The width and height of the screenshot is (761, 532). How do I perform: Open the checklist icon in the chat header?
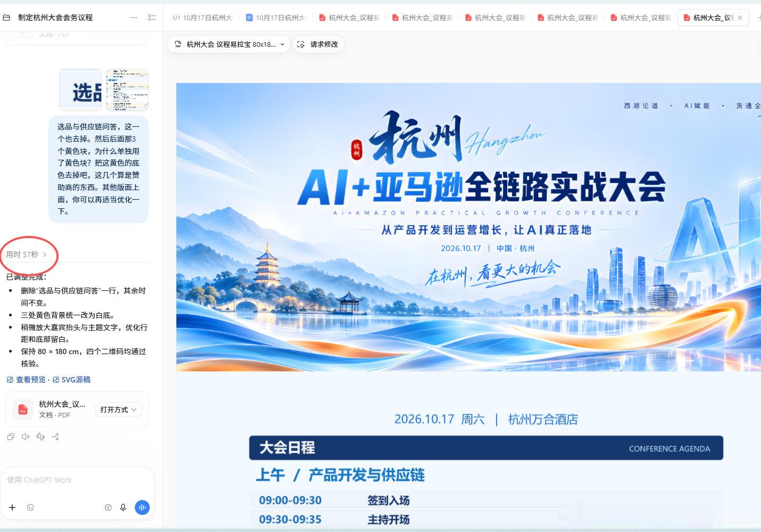(152, 18)
